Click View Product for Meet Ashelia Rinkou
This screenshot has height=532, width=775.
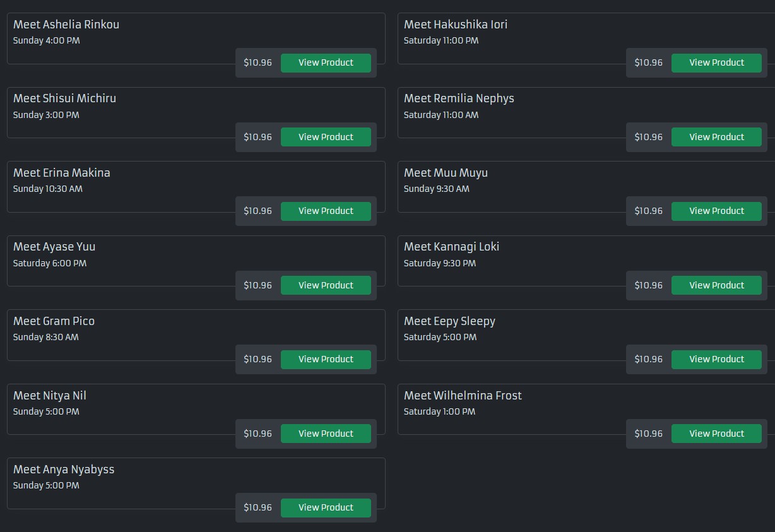(326, 62)
